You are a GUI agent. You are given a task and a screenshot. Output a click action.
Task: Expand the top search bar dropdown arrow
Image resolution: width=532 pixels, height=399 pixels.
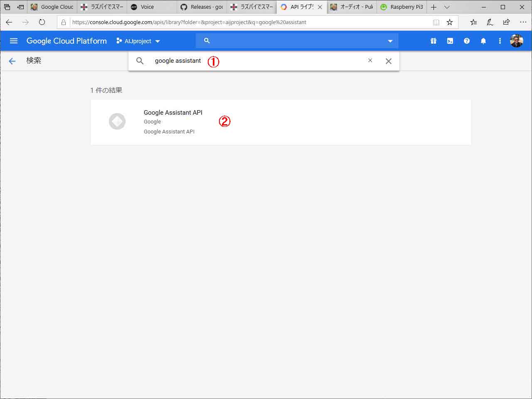[x=390, y=41]
